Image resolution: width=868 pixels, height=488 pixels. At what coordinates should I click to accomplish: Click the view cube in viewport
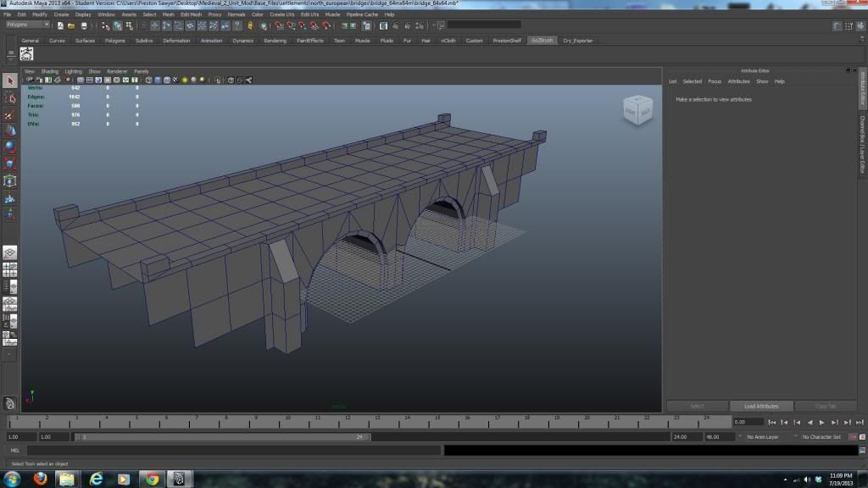coord(637,110)
